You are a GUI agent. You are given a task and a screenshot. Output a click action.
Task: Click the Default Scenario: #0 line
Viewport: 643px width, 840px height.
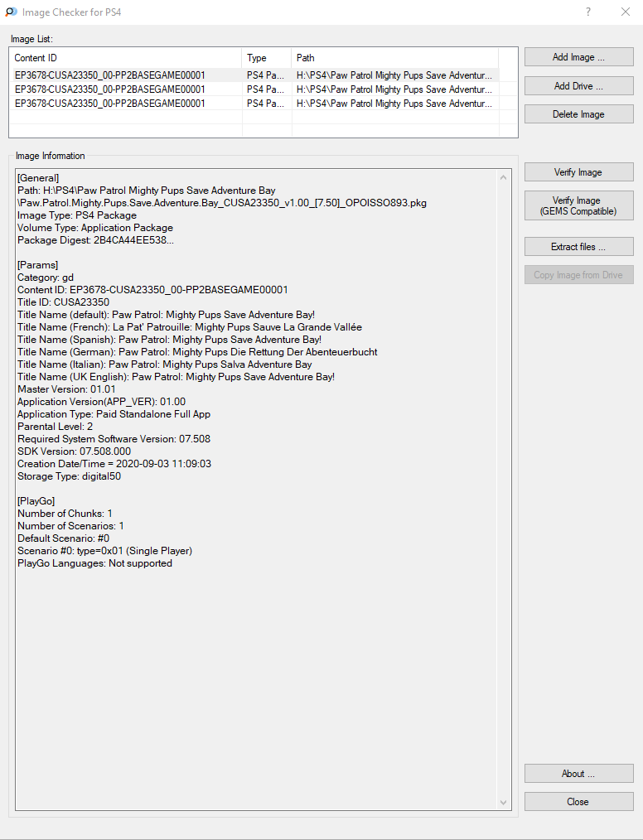[63, 538]
